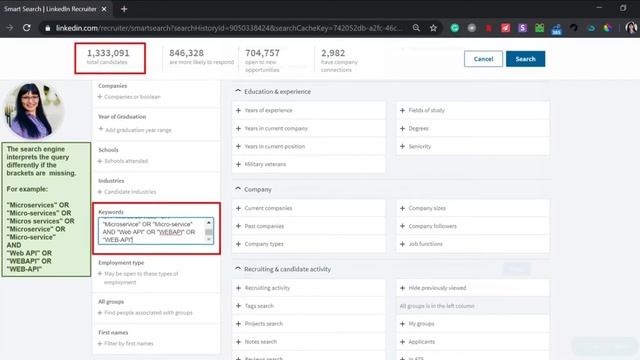The height and width of the screenshot is (360, 640).
Task: Collapse the Education & experience section
Action: [x=238, y=91]
